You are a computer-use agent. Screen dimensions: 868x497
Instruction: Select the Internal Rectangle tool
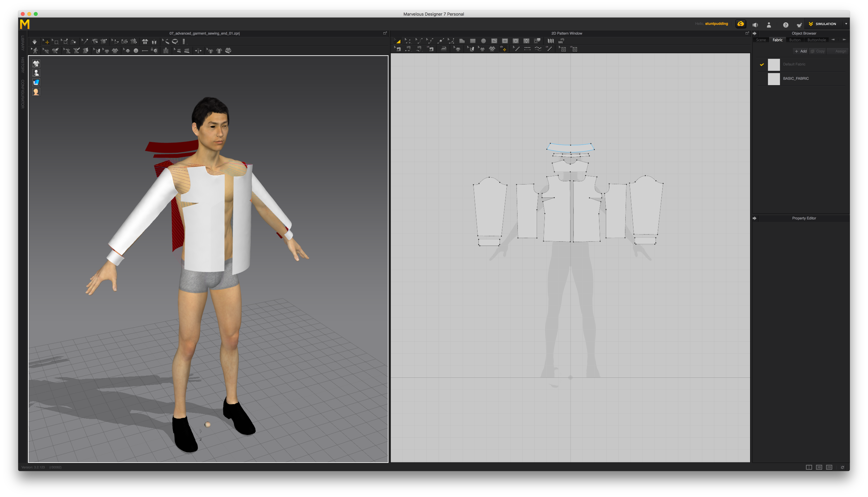(x=505, y=41)
